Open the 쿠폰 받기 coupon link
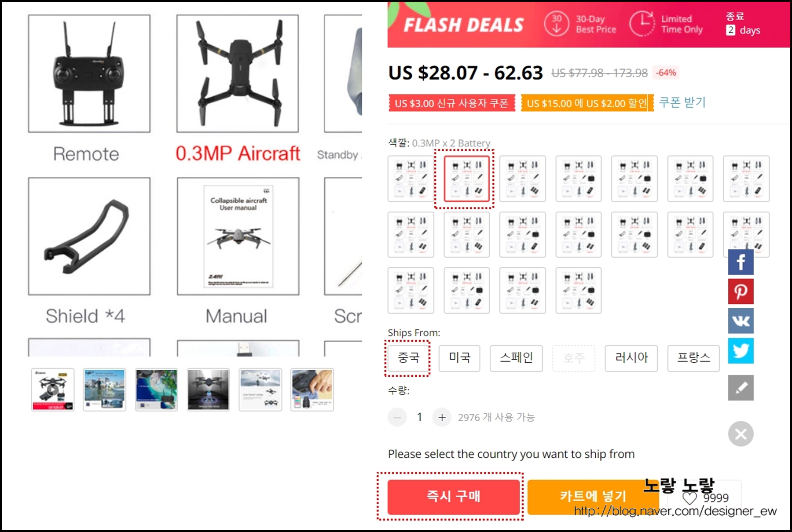Image resolution: width=792 pixels, height=532 pixels. coord(682,102)
